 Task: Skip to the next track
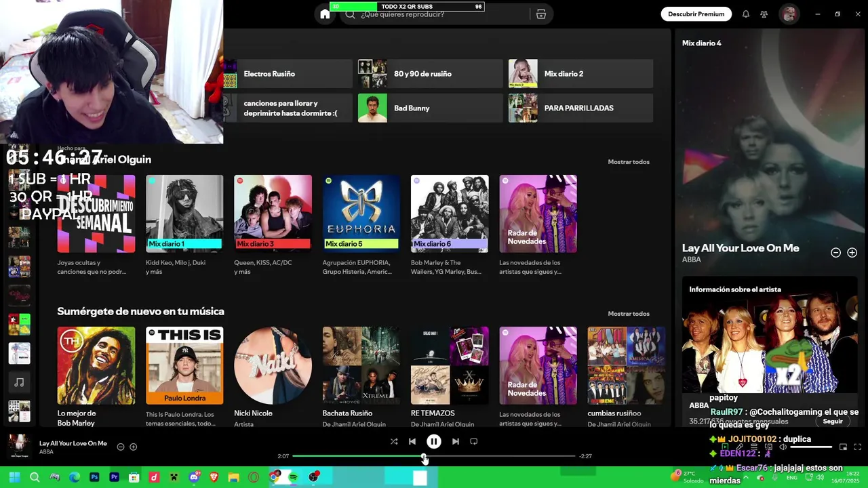456,441
